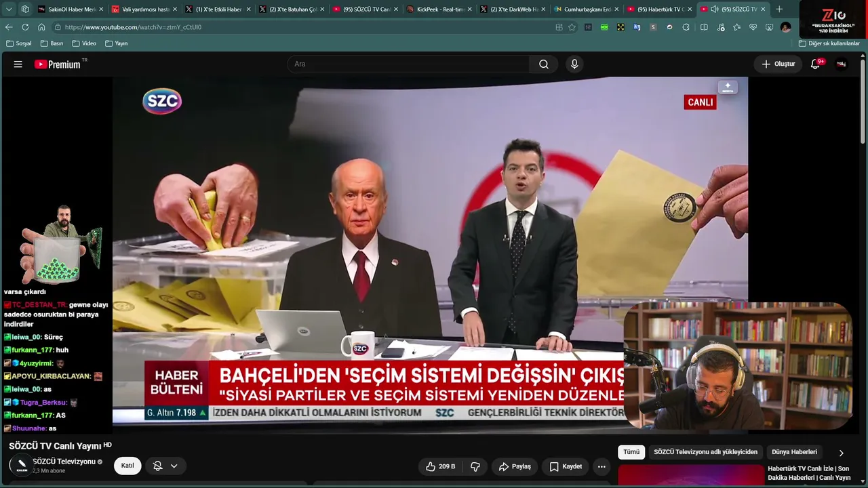
Task: Open the Yayın bookmarks folder
Action: pyautogui.click(x=117, y=43)
